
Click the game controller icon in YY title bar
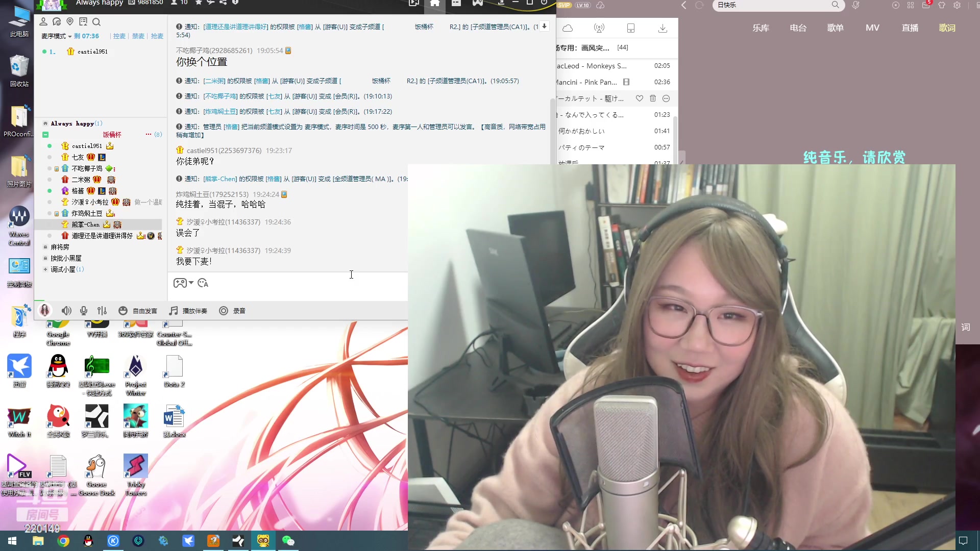477,3
